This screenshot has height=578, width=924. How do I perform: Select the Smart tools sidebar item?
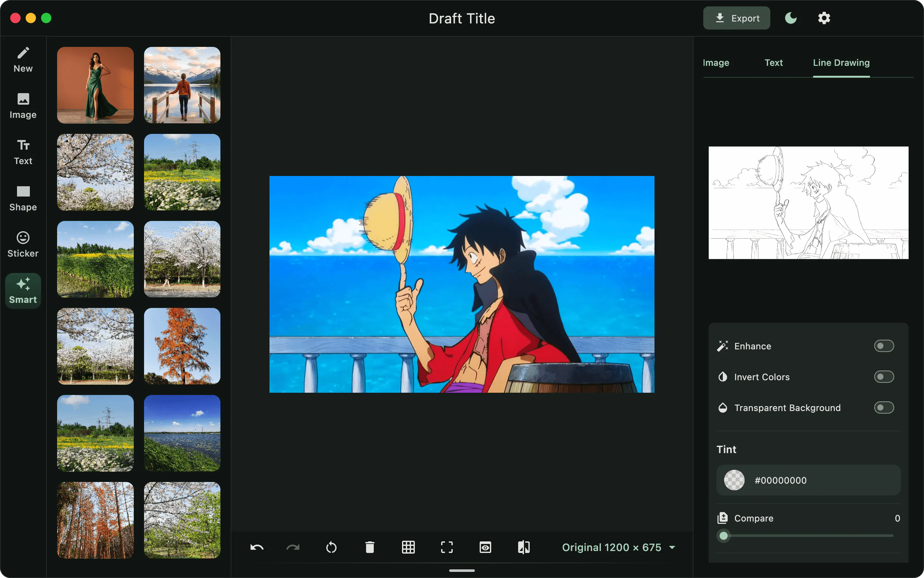23,291
